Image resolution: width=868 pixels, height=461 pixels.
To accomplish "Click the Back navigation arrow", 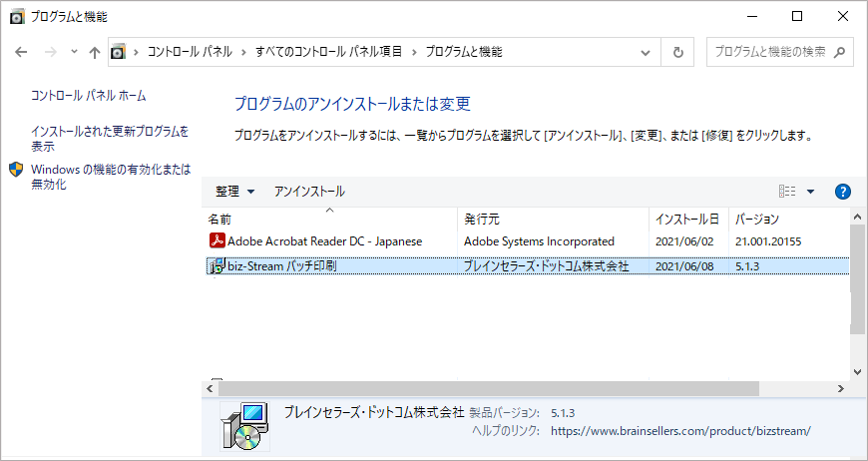I will (x=21, y=52).
